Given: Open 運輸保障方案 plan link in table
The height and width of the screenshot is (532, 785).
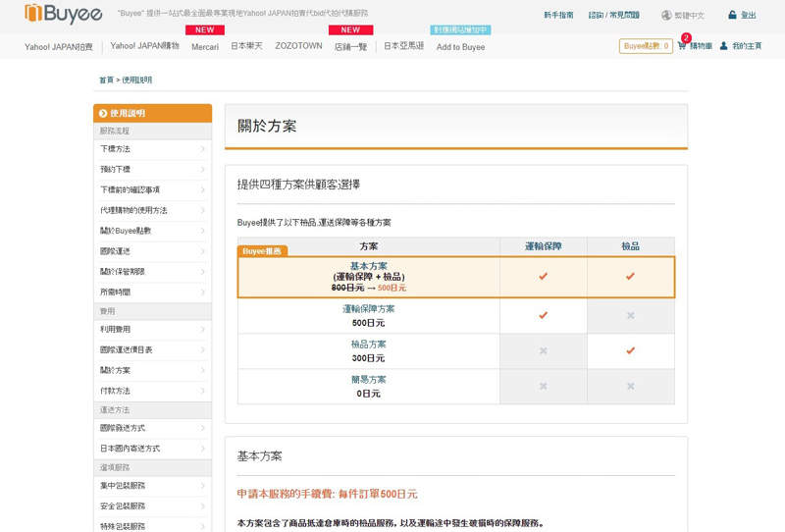Looking at the screenshot, I should [368, 308].
